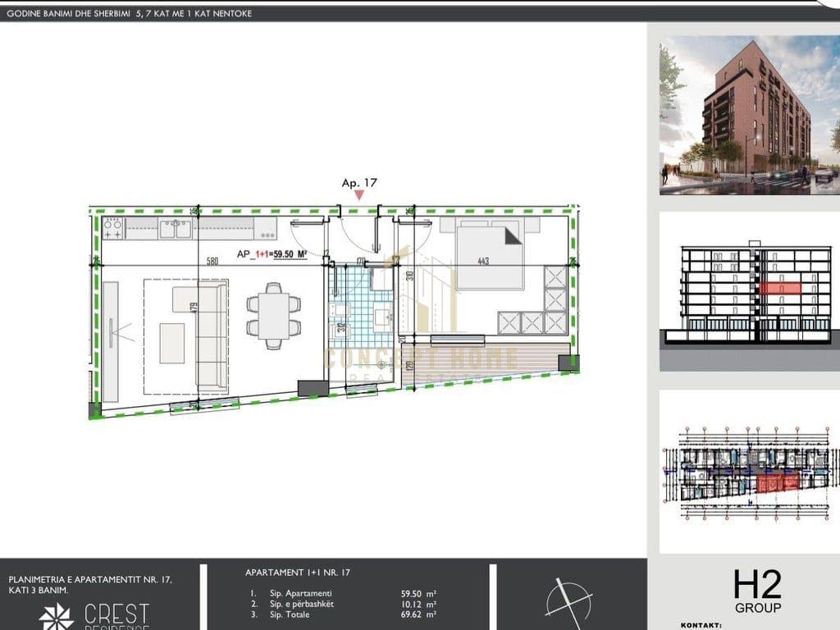Select the double bed in the bedroom
The height and width of the screenshot is (630, 840).
[489, 256]
